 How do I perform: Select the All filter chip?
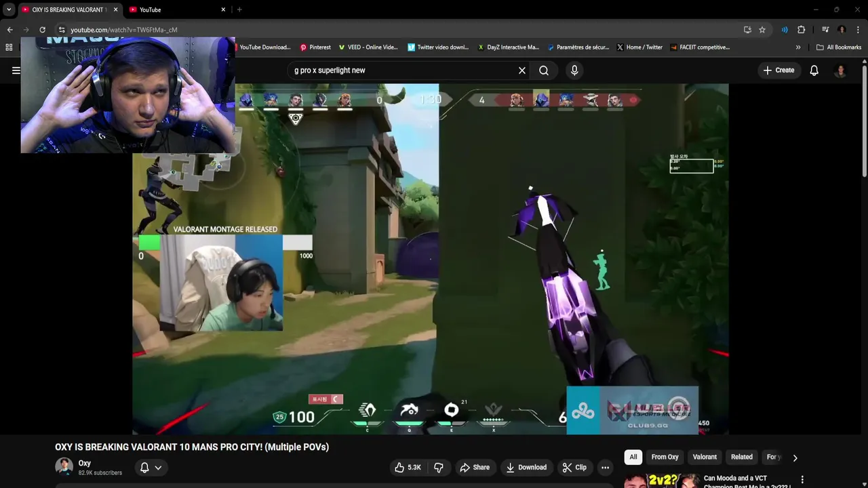633,457
